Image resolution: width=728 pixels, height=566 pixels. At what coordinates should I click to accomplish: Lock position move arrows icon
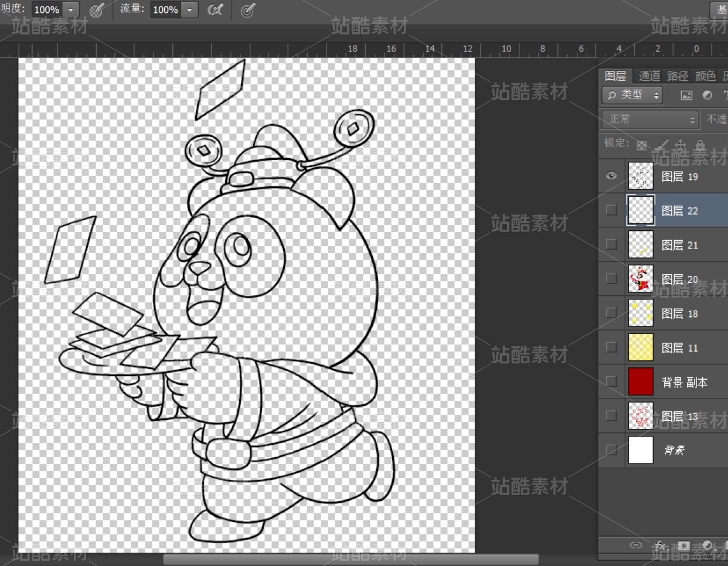[681, 144]
